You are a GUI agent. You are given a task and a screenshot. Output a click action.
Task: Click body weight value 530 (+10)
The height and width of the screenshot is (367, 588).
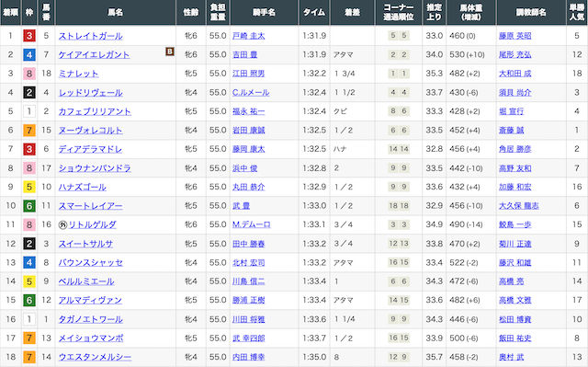tap(467, 55)
